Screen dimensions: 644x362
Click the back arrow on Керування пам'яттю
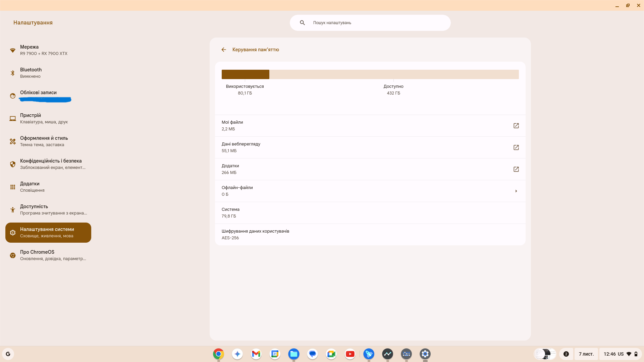point(224,50)
